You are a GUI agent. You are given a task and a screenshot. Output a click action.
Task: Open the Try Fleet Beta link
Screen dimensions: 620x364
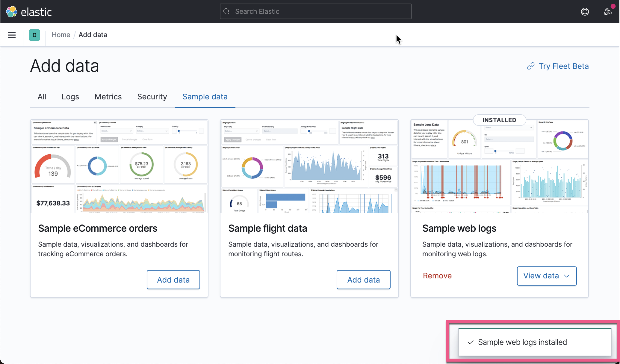[x=563, y=66]
